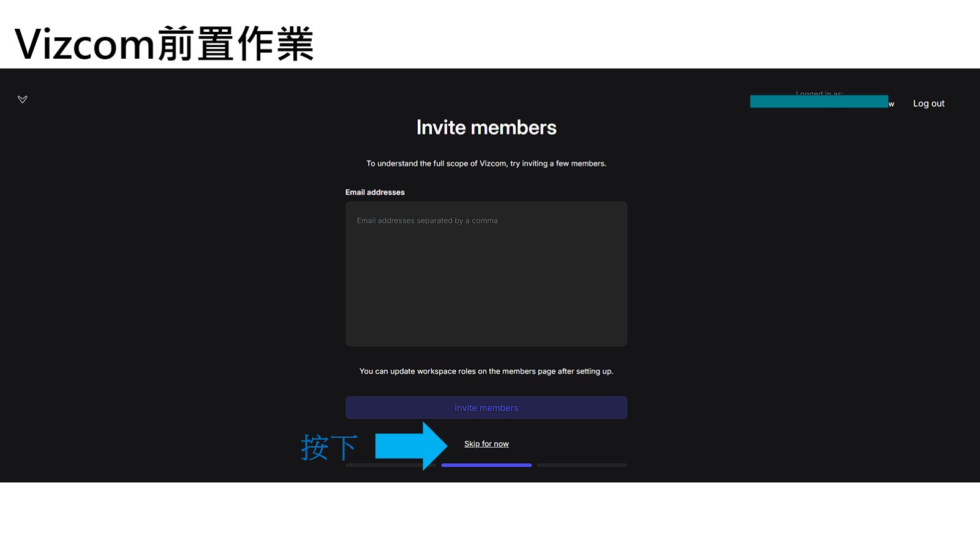Click the active middle progress step bar
Image resolution: width=980 pixels, height=551 pixels.
pyautogui.click(x=486, y=465)
